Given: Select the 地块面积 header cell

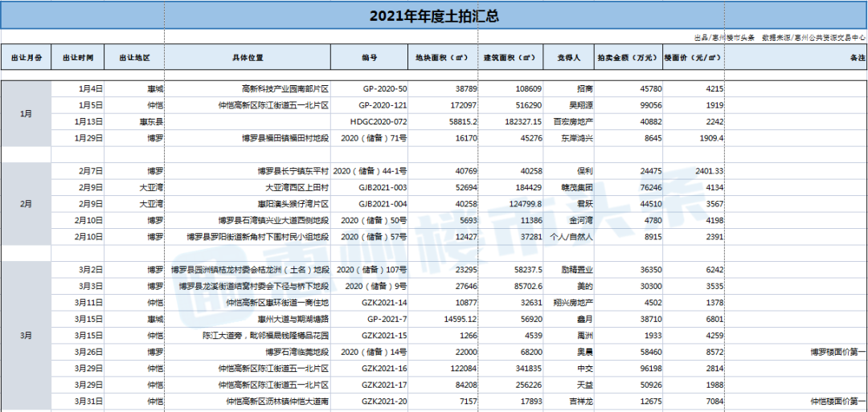Looking at the screenshot, I should [x=443, y=57].
